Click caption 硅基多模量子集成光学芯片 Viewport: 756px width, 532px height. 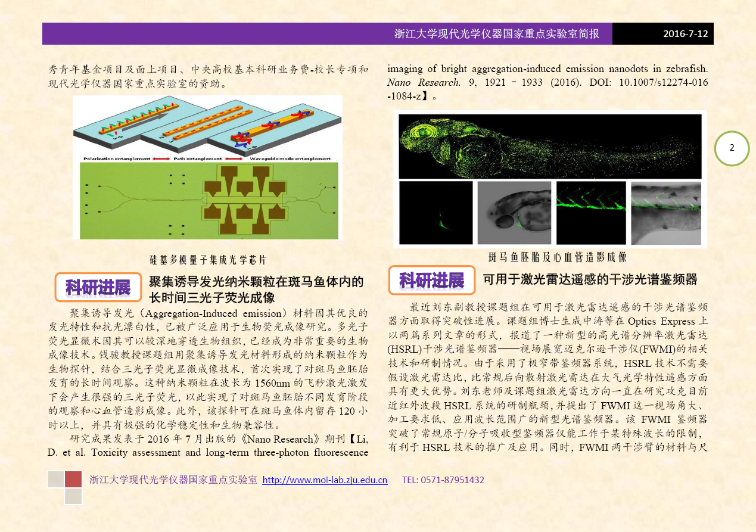[208, 260]
